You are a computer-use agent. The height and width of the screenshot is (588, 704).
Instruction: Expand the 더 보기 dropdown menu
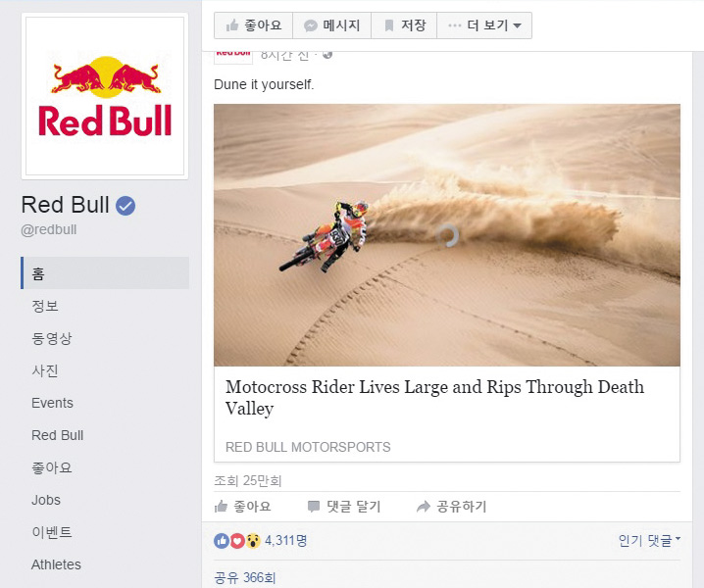coord(484,25)
